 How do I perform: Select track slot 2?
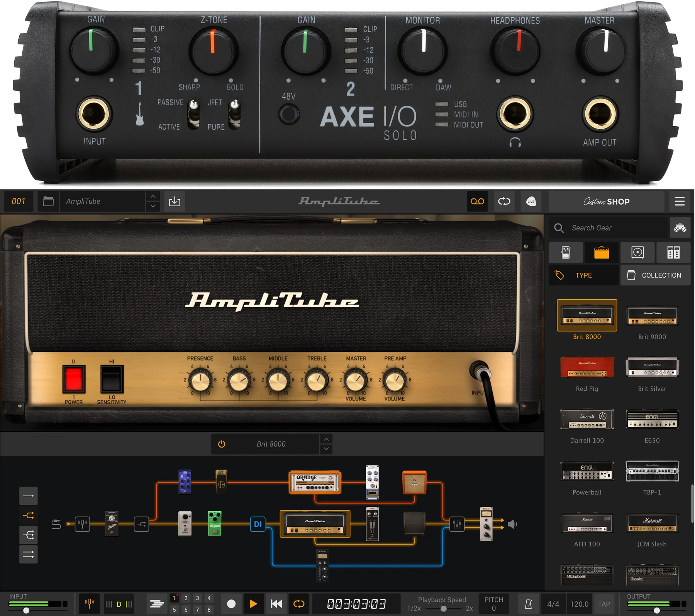(x=186, y=598)
